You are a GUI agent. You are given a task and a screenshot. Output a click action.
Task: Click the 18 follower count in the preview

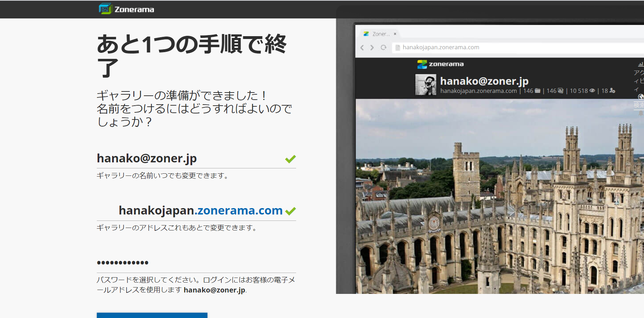605,91
